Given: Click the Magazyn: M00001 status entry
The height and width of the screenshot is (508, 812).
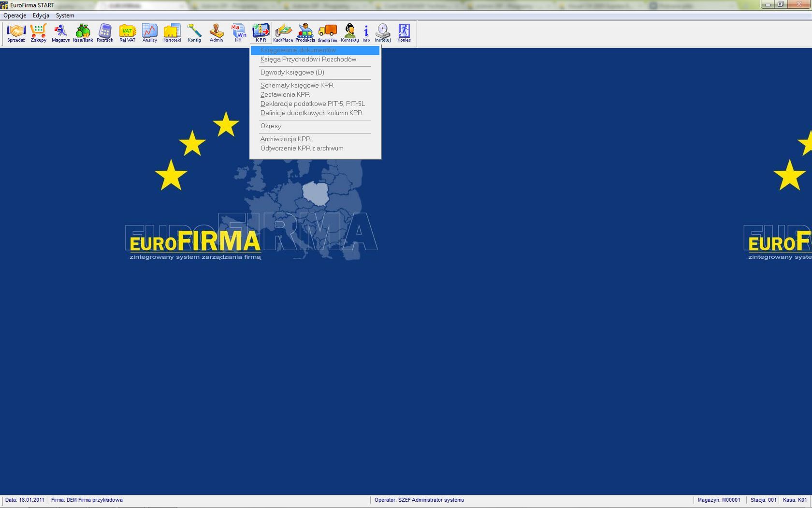Looking at the screenshot, I should (719, 500).
